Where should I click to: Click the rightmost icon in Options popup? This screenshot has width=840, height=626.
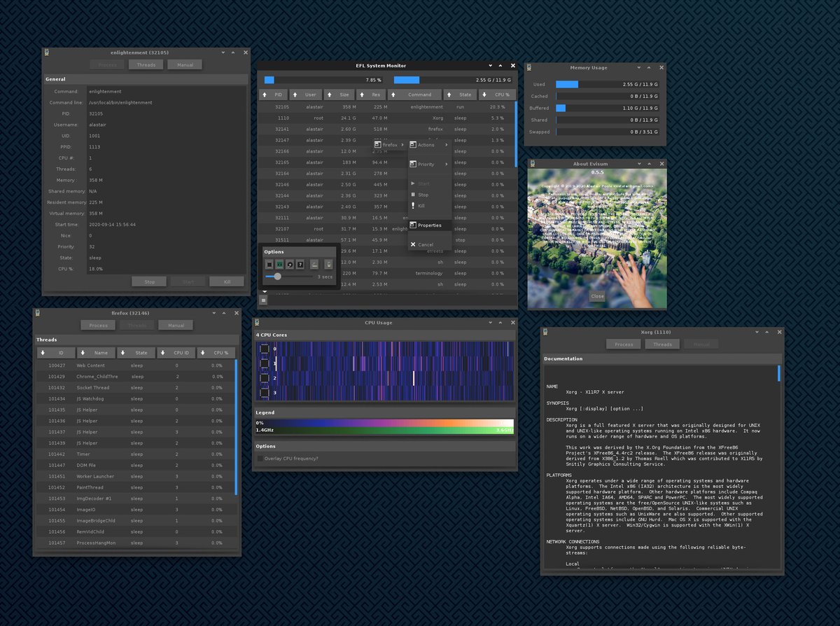tap(328, 264)
